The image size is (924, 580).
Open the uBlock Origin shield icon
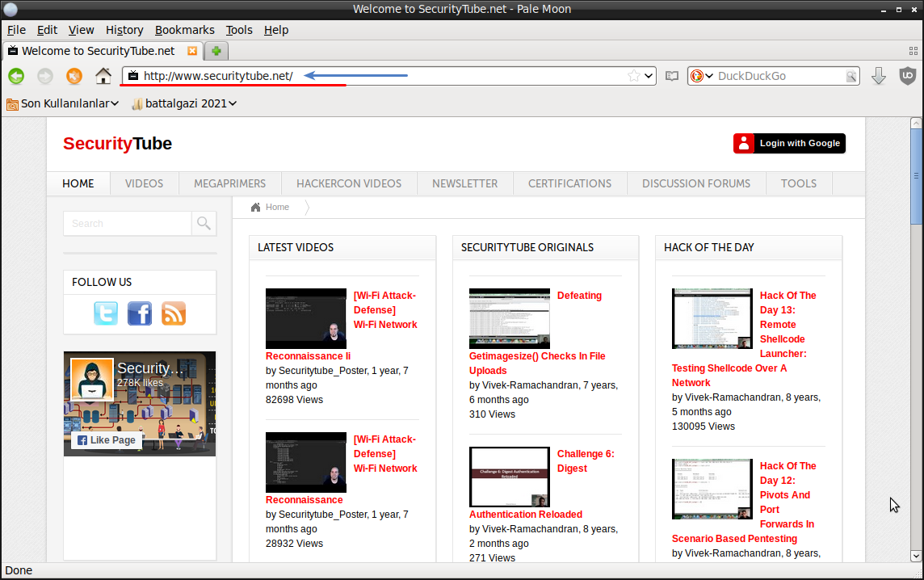coord(908,75)
